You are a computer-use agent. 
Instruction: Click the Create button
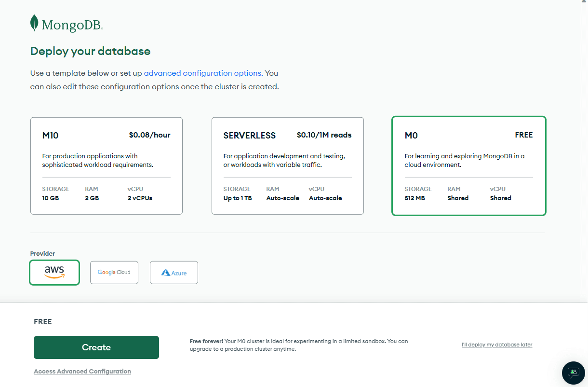pyautogui.click(x=96, y=347)
